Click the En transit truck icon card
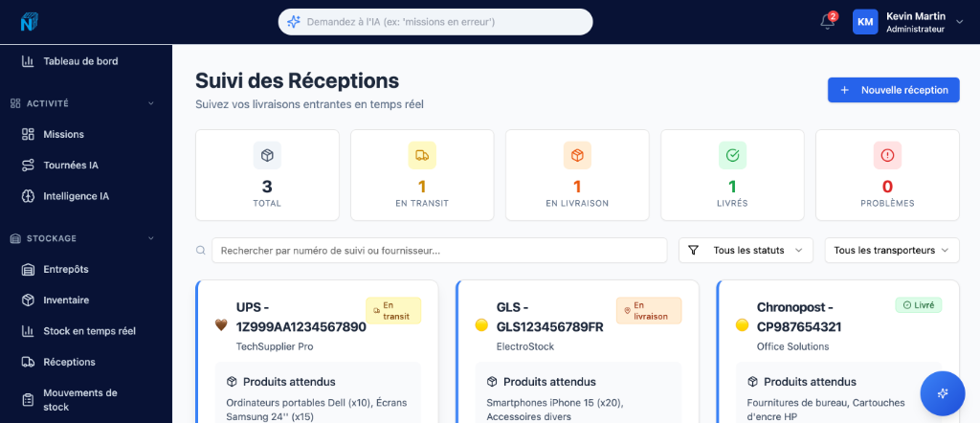 [422, 156]
